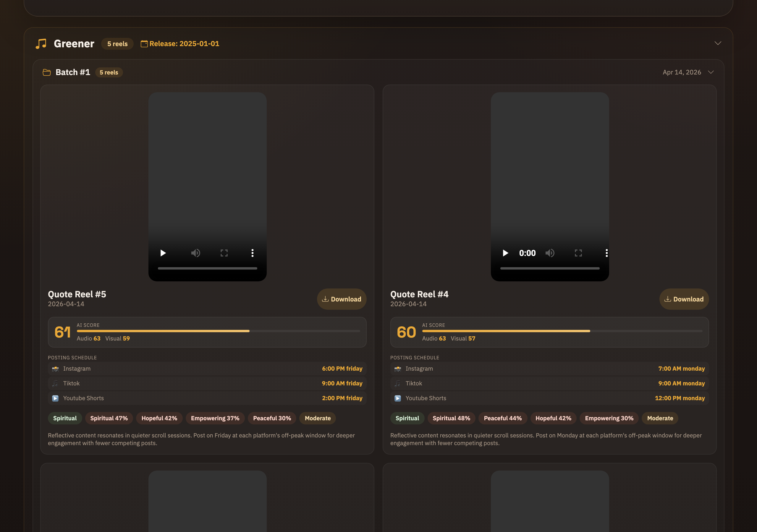Scrub the Quote Reel #4 video timeline
This screenshot has height=532, width=757.
click(550, 268)
